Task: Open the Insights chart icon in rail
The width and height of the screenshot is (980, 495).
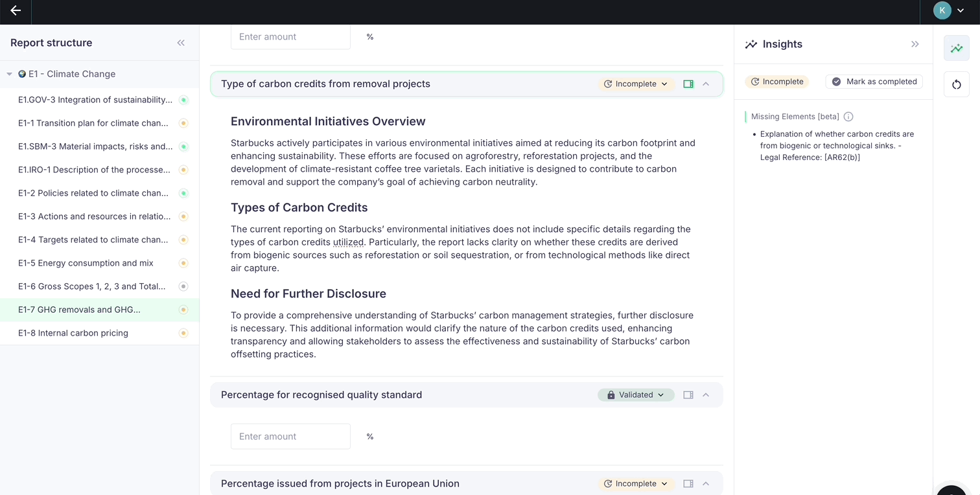Action: [957, 49]
